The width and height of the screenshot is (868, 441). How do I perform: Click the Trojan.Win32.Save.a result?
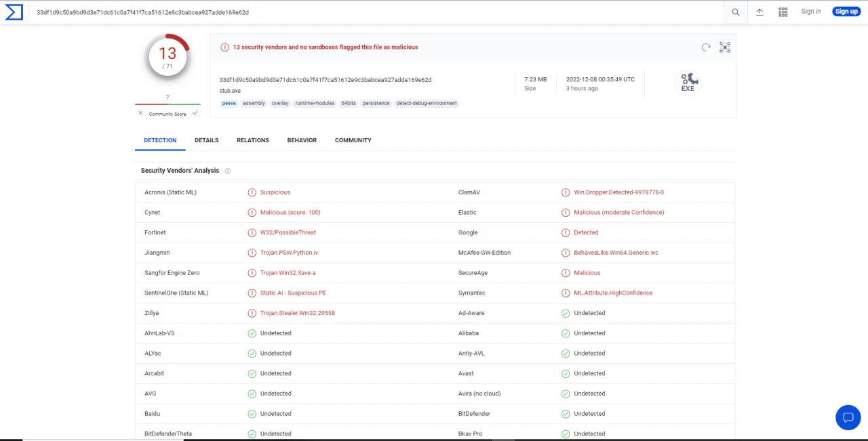pyautogui.click(x=288, y=273)
